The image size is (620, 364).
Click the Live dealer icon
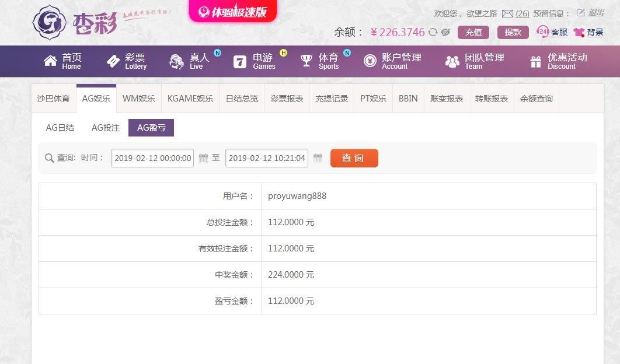tap(177, 61)
